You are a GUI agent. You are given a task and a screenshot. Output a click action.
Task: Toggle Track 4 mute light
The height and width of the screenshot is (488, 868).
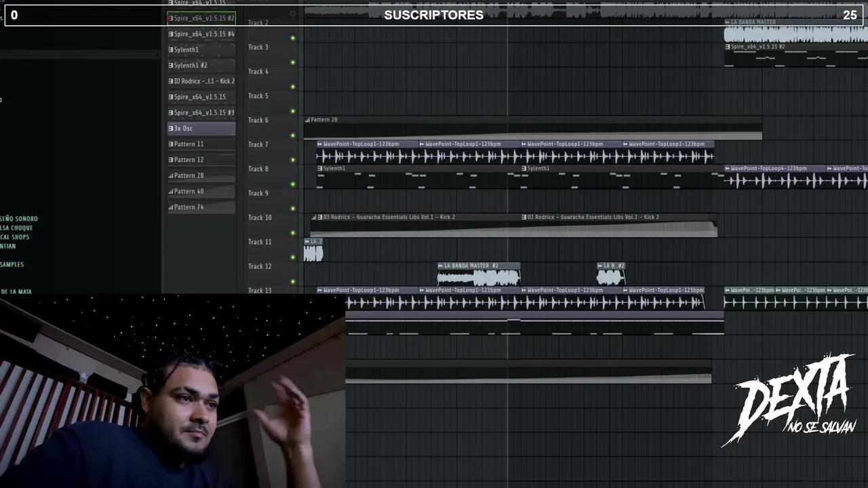(x=293, y=87)
